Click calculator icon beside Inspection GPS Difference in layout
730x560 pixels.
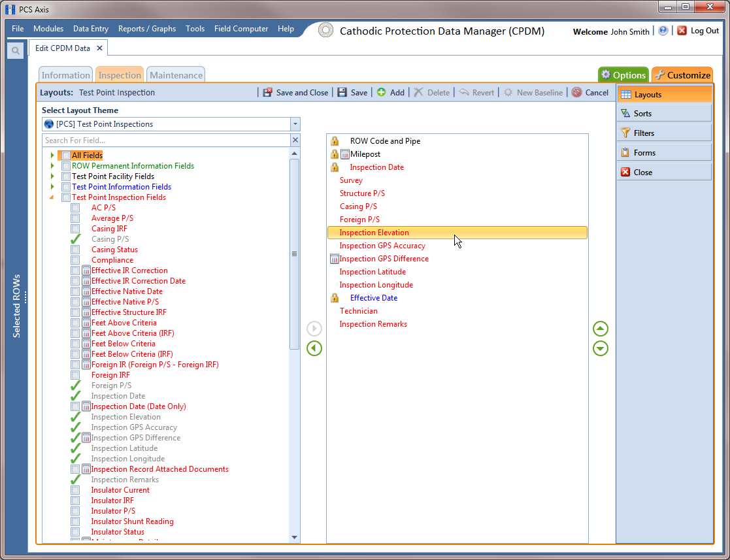point(334,259)
